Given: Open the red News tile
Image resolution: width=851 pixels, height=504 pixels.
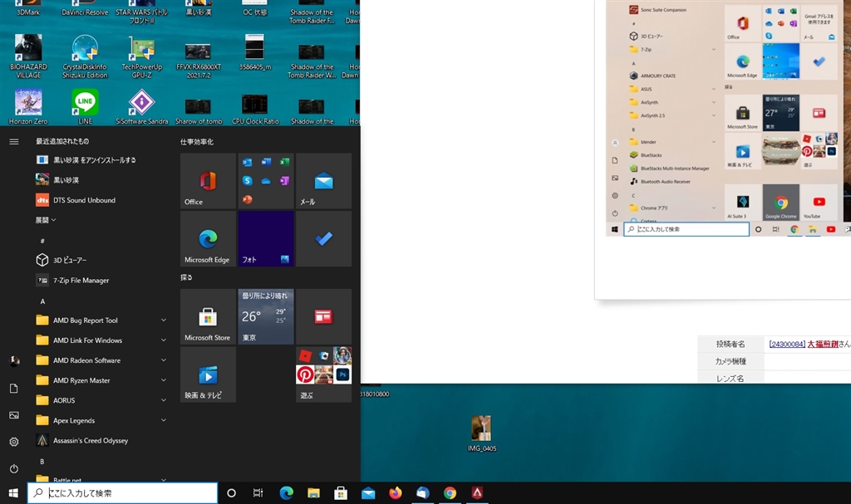Looking at the screenshot, I should (323, 316).
